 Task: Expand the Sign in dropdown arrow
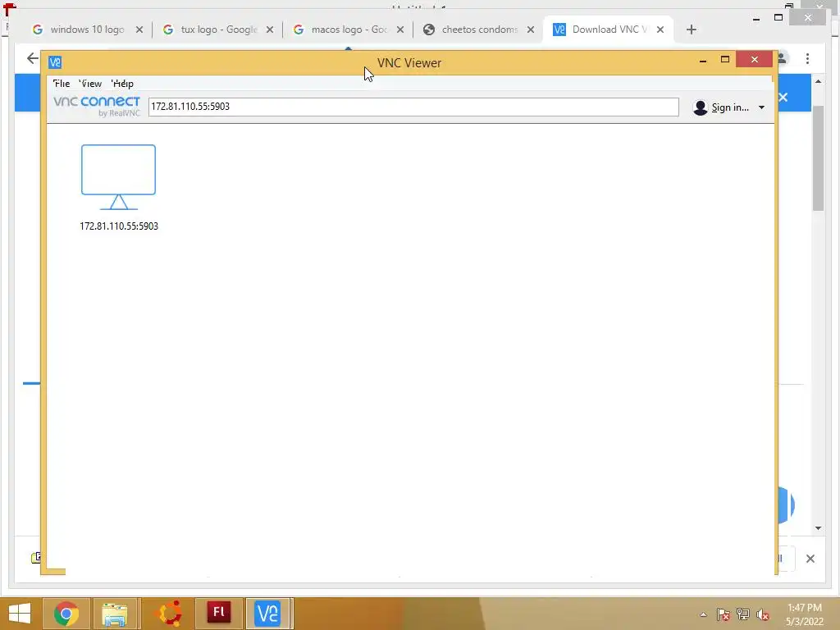pos(761,107)
